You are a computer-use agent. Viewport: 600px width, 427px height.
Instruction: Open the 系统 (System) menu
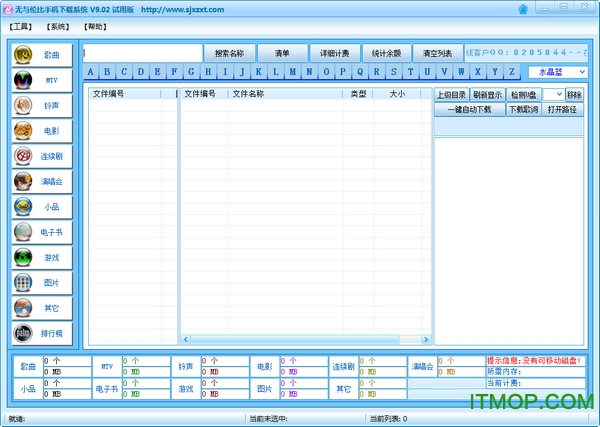pyautogui.click(x=59, y=26)
